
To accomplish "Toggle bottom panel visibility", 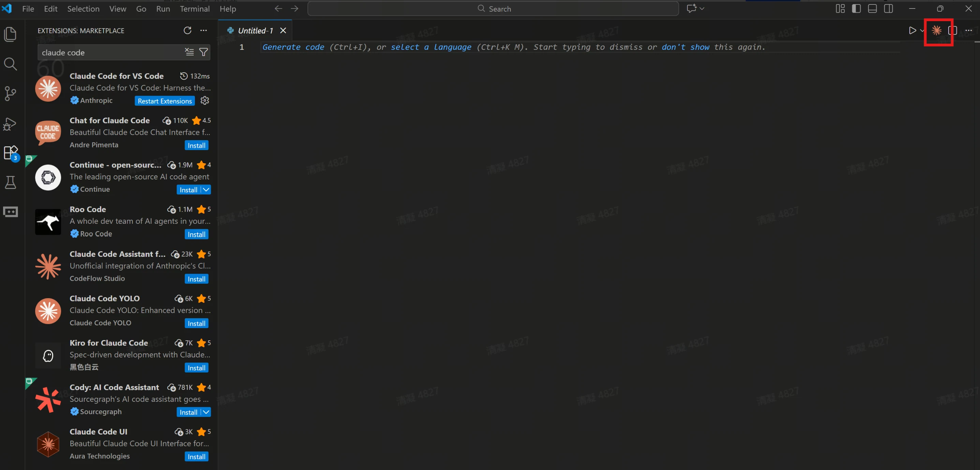I will (872, 9).
